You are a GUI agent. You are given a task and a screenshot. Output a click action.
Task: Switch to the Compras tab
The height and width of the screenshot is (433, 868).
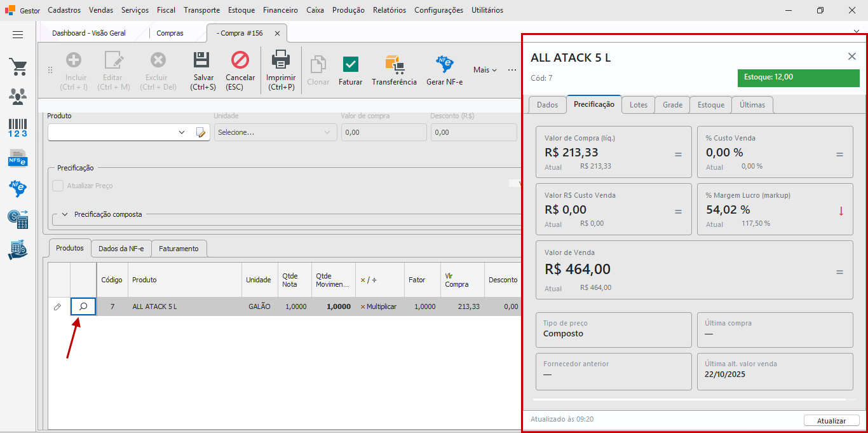click(x=170, y=33)
